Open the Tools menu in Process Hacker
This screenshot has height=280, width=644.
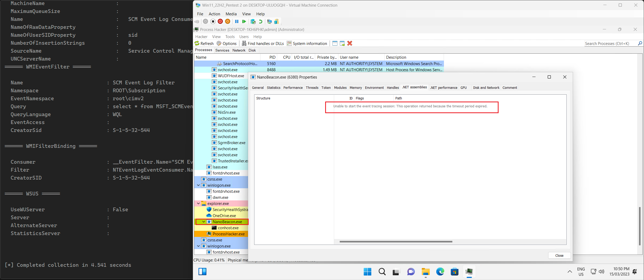pyautogui.click(x=230, y=36)
